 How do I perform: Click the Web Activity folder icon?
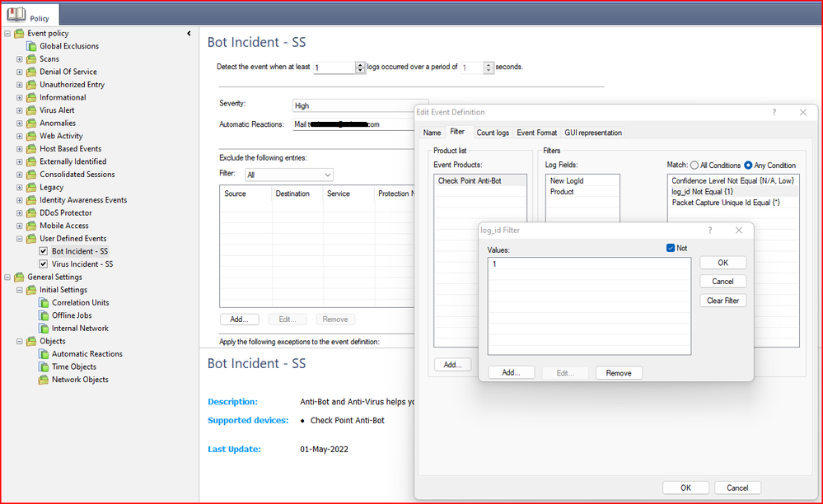point(31,137)
